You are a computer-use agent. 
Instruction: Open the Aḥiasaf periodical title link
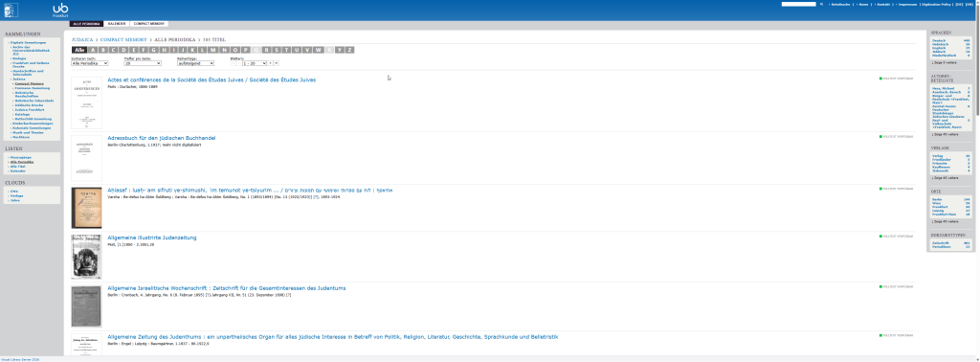(x=251, y=189)
